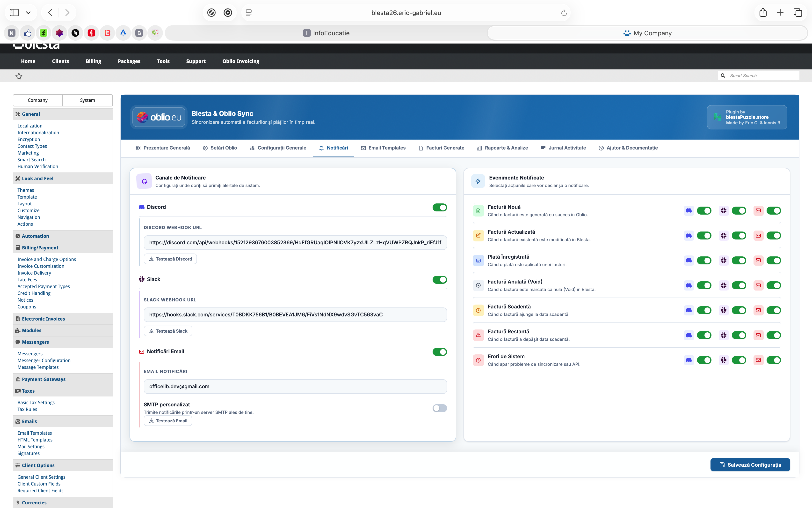Open the Oblio Invoicing menu
The height and width of the screenshot is (508, 812).
[241, 61]
